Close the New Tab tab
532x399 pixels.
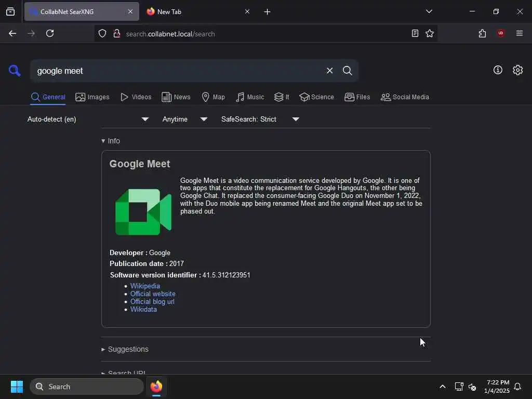(247, 11)
